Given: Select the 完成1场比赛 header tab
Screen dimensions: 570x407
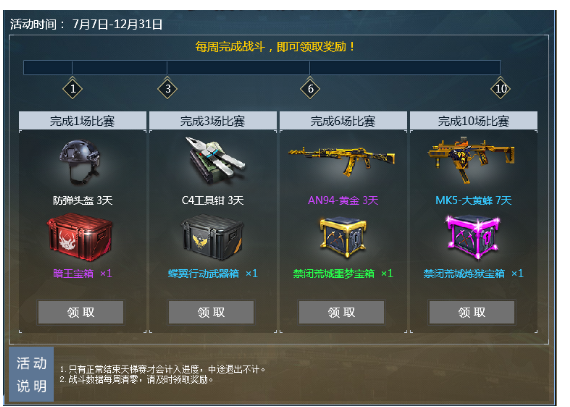Looking at the screenshot, I should pyautogui.click(x=83, y=121).
